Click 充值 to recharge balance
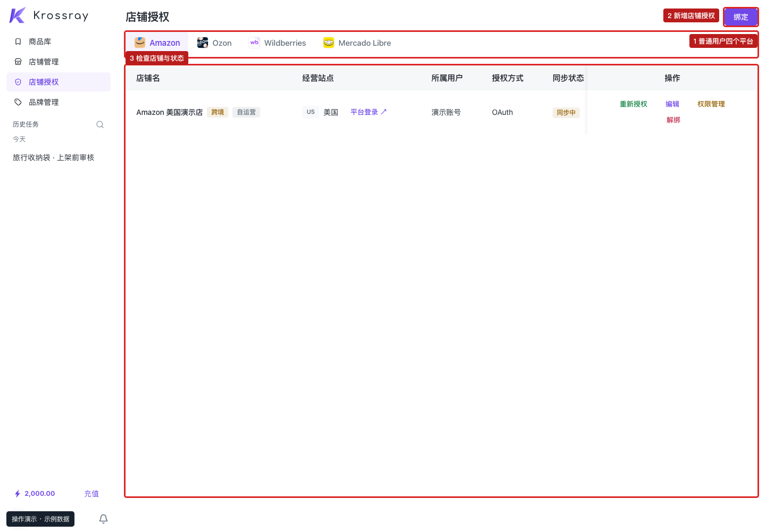Image resolution: width=766 pixels, height=532 pixels. (x=91, y=494)
